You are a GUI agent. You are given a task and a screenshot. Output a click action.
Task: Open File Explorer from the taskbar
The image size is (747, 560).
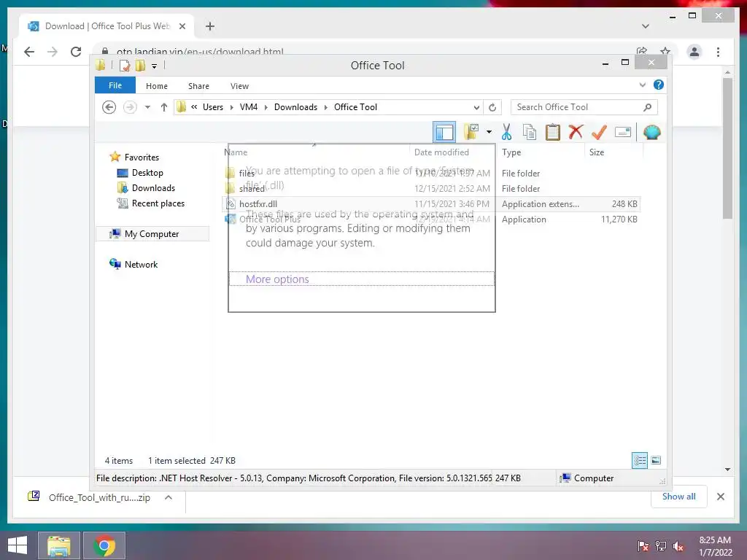(x=58, y=545)
